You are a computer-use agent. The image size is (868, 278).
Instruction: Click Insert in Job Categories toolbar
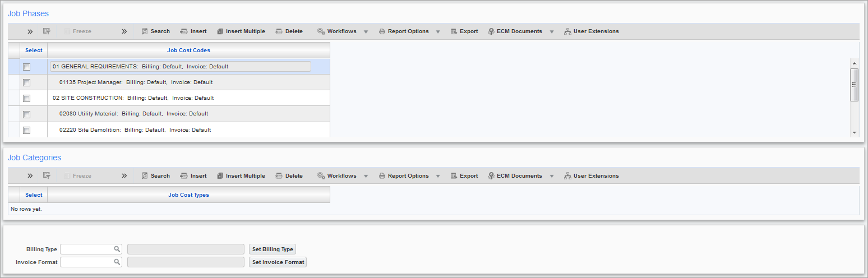[193, 176]
